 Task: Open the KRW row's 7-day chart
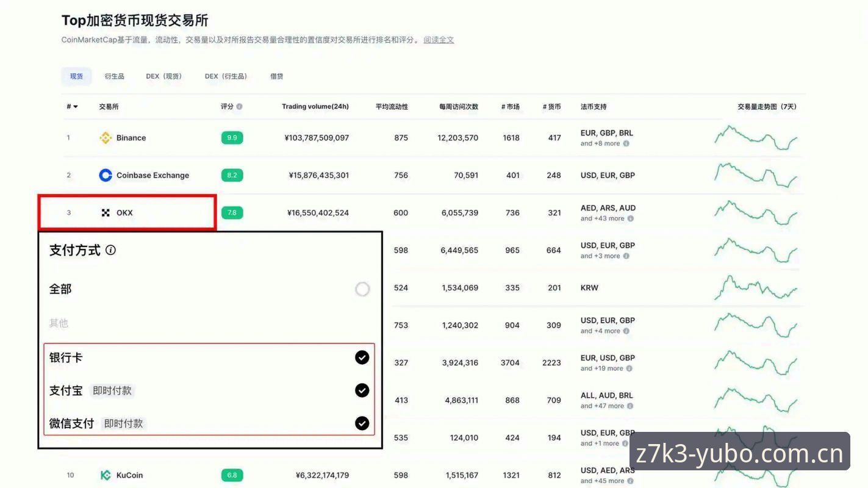[756, 288]
